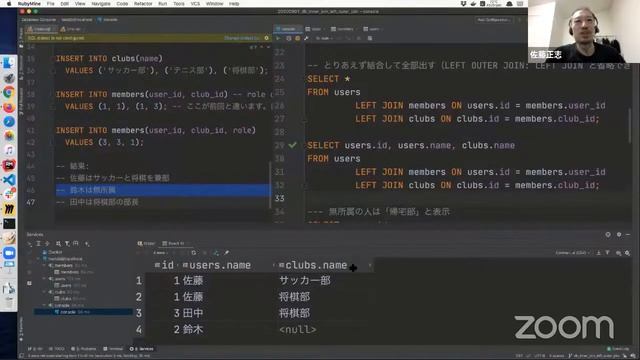Select result cell 'サッカー部'

pos(304,280)
